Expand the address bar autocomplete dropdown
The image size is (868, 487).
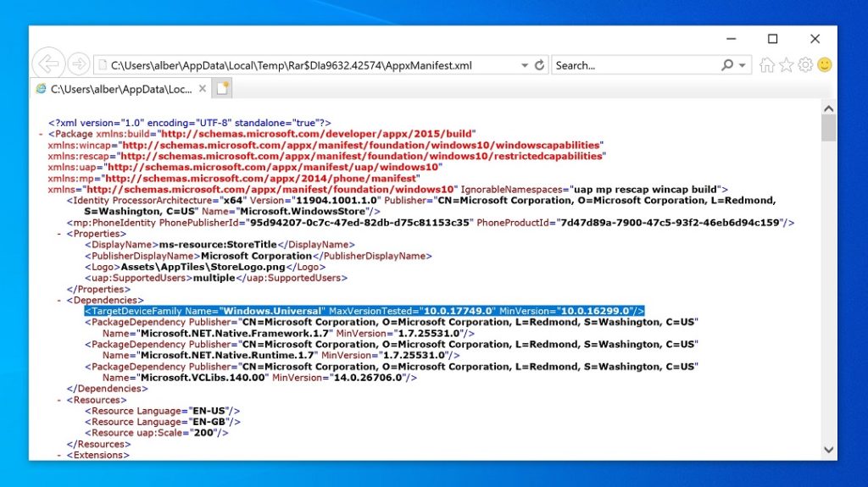525,65
